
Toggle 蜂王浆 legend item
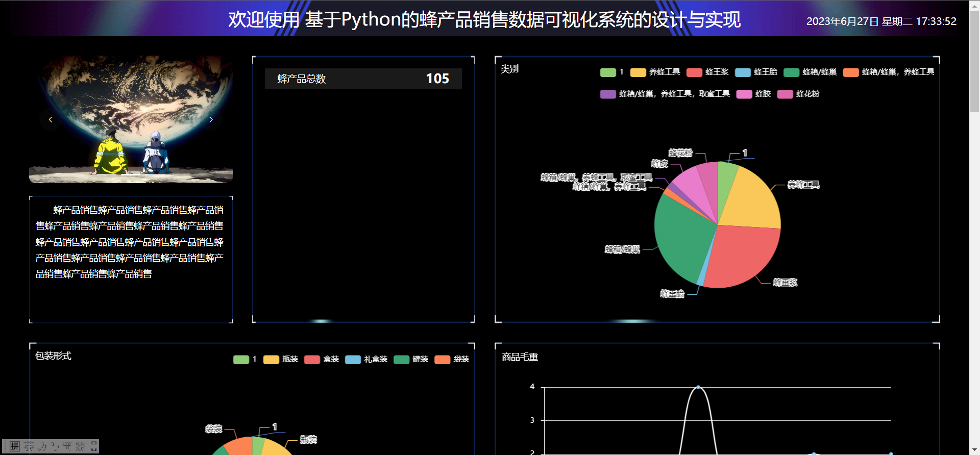click(707, 72)
